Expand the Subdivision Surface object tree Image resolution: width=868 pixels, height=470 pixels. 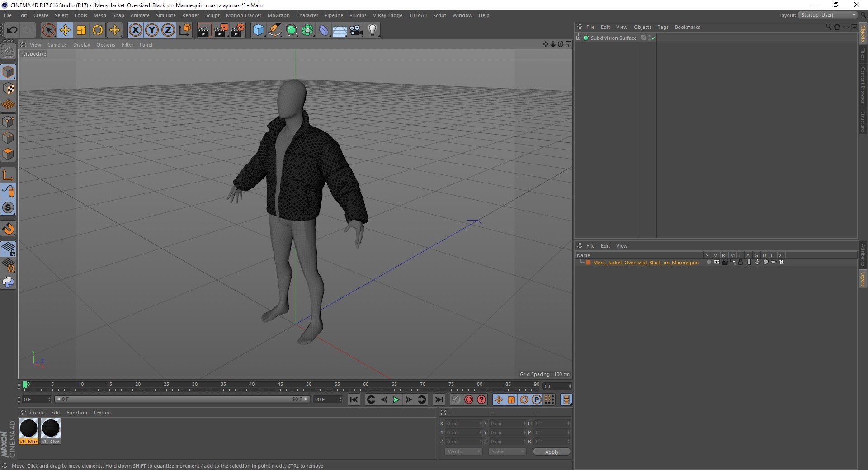click(x=579, y=38)
